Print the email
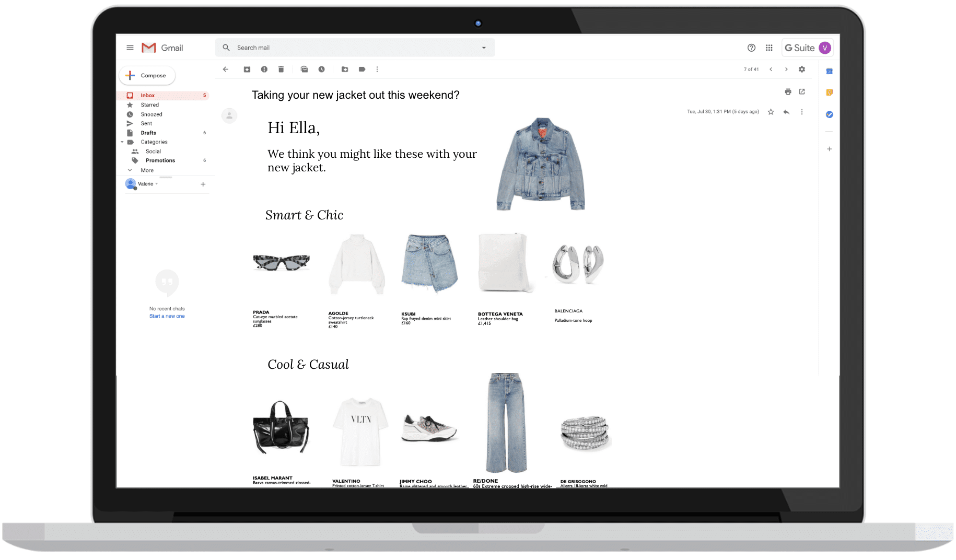956x560 pixels. (788, 91)
